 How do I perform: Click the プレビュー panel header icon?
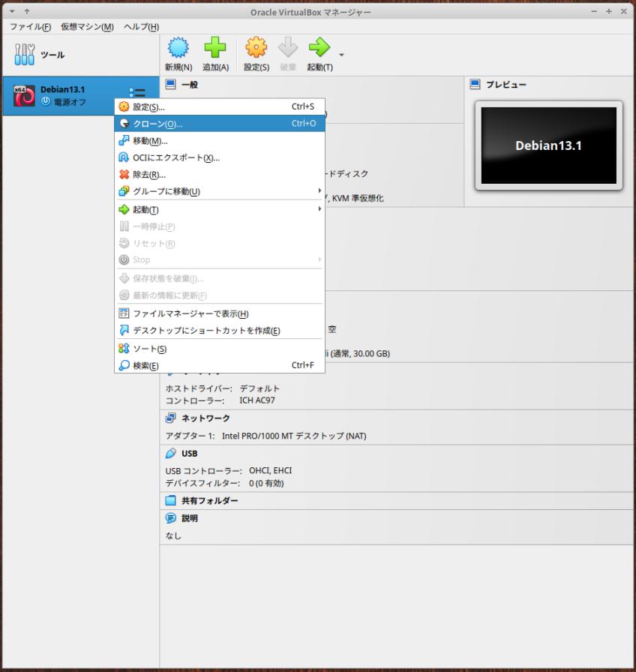(x=475, y=84)
